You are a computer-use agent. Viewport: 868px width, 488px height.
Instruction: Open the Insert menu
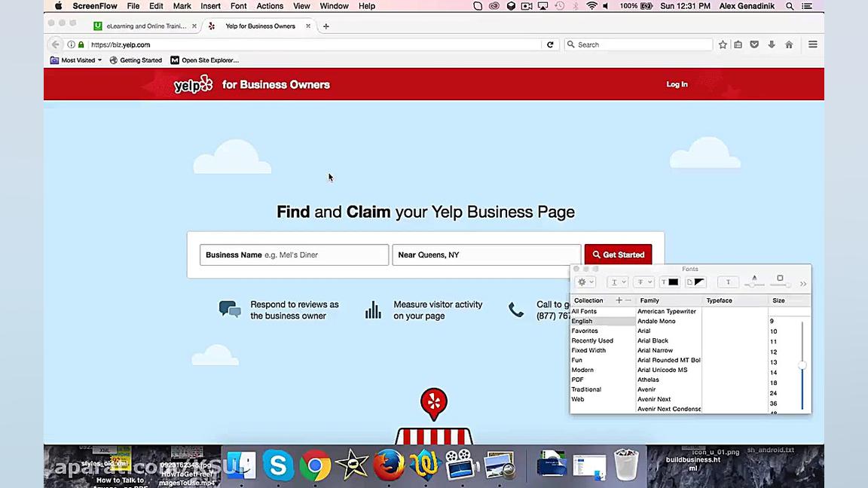click(210, 6)
